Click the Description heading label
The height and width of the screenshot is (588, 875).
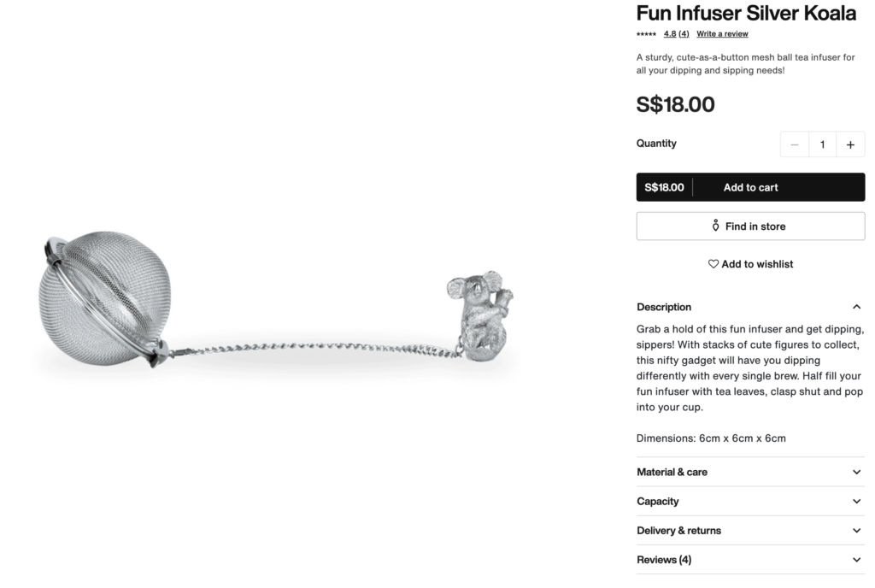(663, 307)
